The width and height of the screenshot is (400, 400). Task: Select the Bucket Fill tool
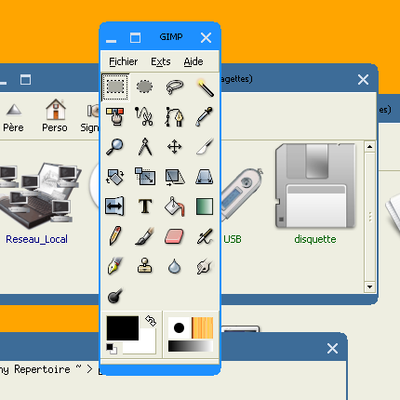[174, 206]
